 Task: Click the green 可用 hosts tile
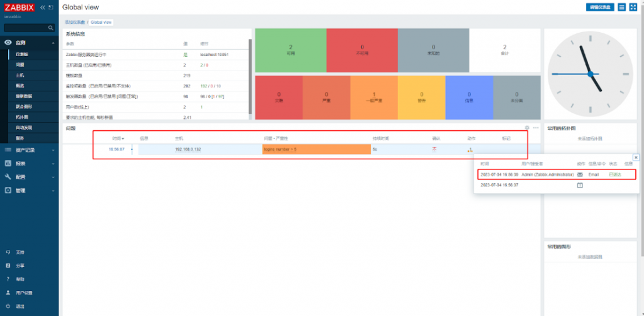[x=291, y=50]
